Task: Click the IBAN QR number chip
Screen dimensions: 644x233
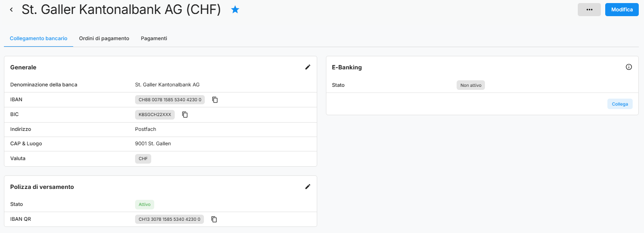Action: click(x=169, y=219)
